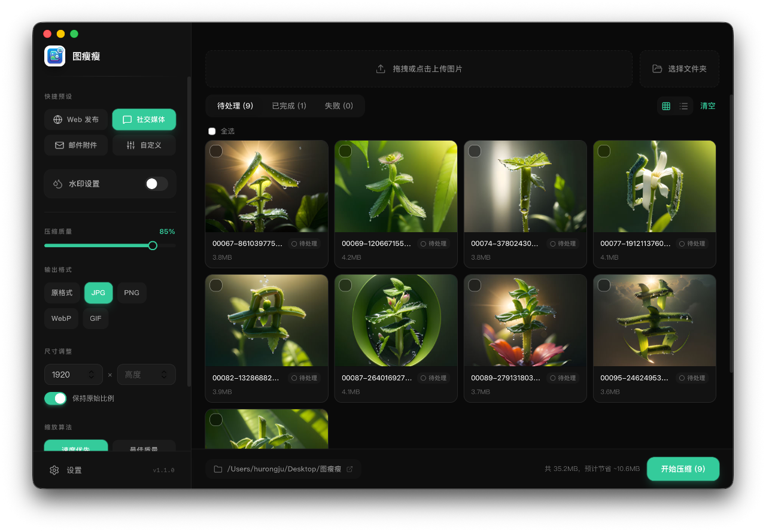Click the folder icon in 选择文件夹
The width and height of the screenshot is (766, 532).
pos(657,69)
